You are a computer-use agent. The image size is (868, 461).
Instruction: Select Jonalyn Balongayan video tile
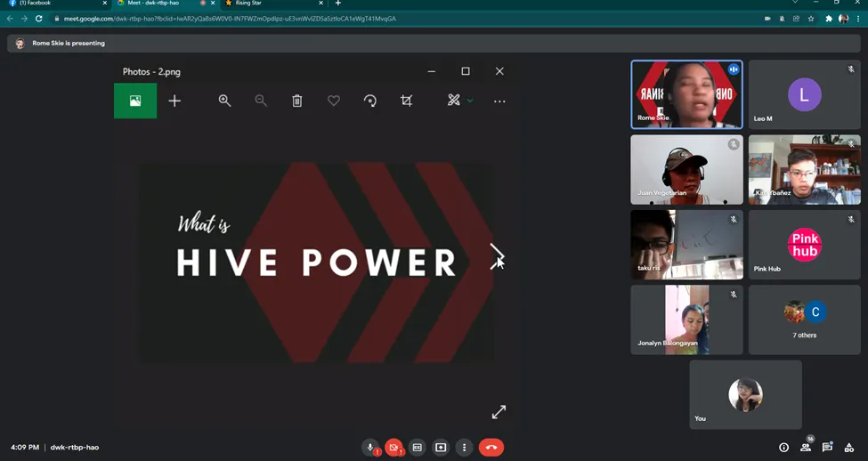[x=686, y=319]
